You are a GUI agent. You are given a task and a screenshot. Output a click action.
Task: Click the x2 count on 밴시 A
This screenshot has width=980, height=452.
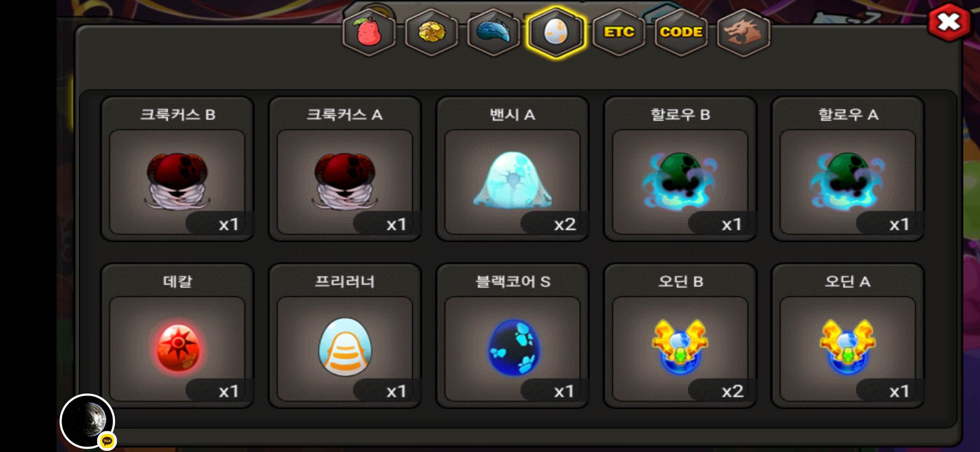tap(565, 225)
